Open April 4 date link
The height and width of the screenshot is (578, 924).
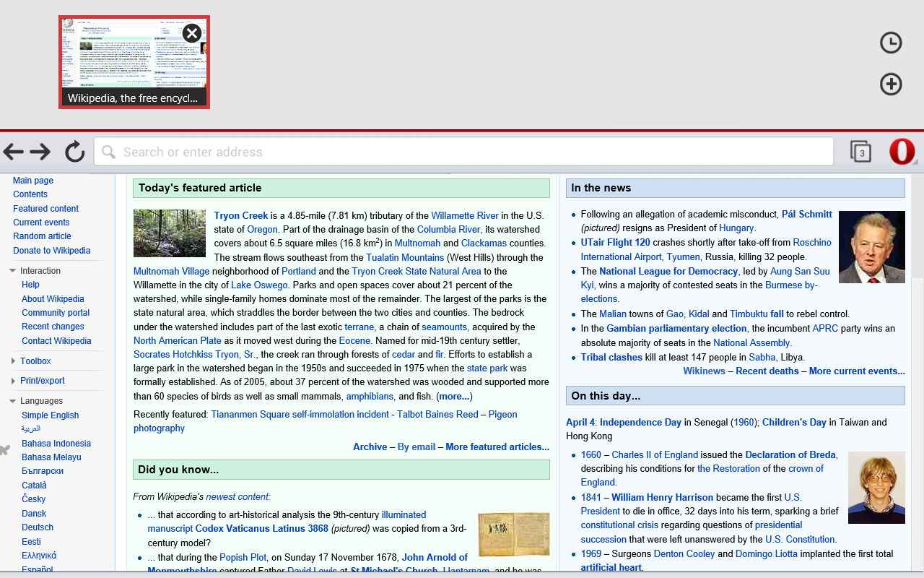pos(580,423)
